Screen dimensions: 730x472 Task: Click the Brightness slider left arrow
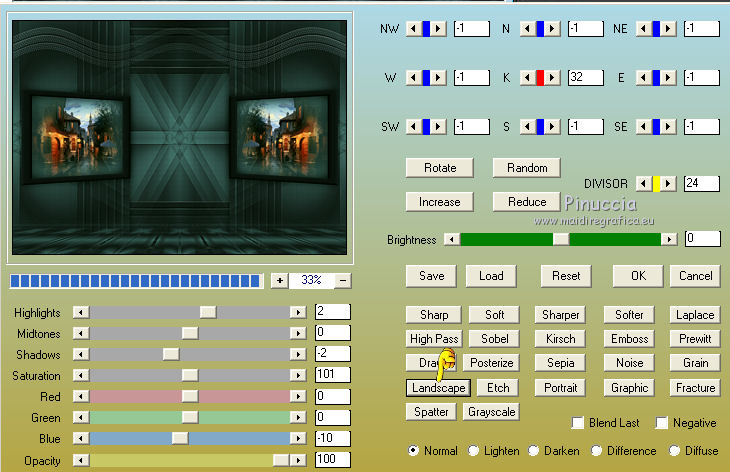click(x=452, y=239)
